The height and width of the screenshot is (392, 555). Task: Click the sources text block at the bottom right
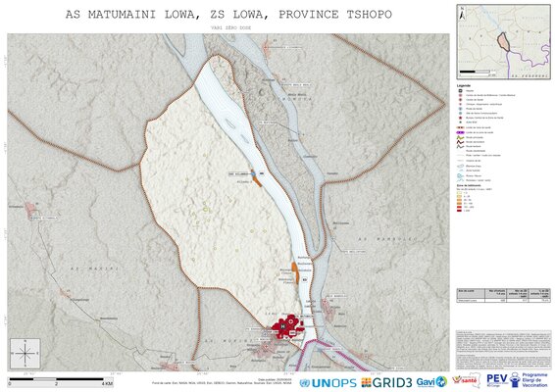(503, 350)
